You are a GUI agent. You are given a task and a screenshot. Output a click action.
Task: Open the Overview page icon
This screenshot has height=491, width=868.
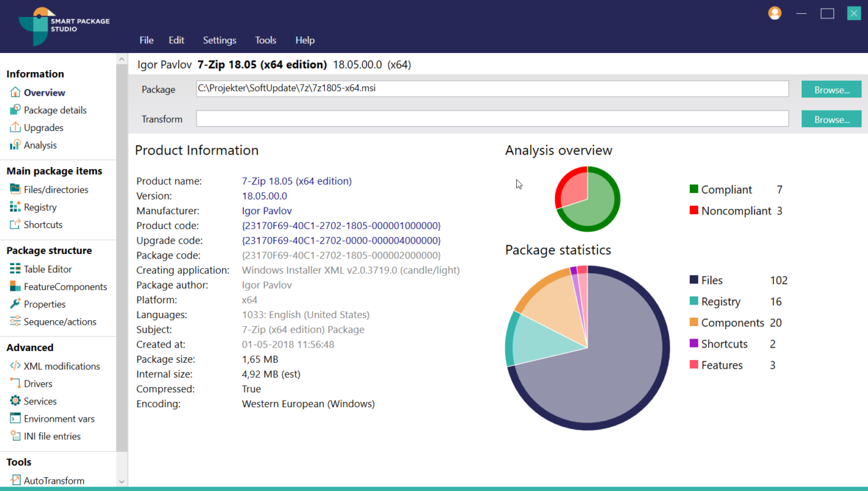(15, 92)
